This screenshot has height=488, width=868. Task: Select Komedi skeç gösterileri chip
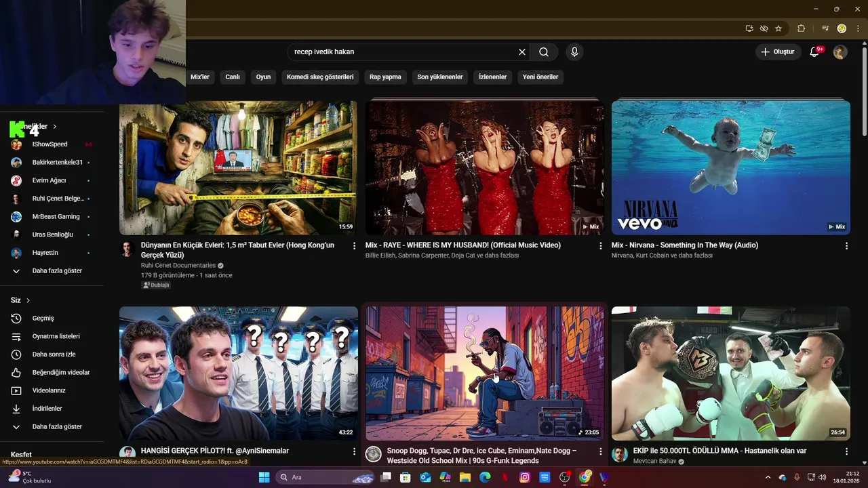(320, 77)
